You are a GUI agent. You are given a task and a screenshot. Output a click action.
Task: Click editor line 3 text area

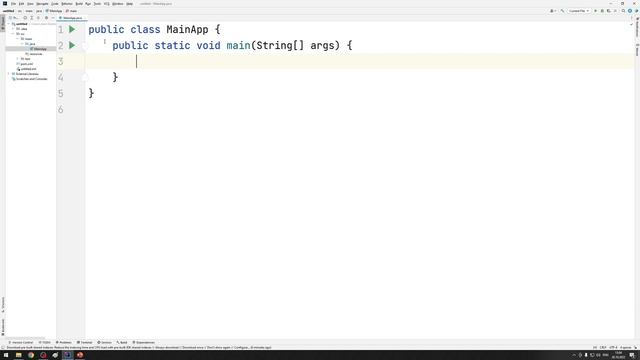coord(359,61)
